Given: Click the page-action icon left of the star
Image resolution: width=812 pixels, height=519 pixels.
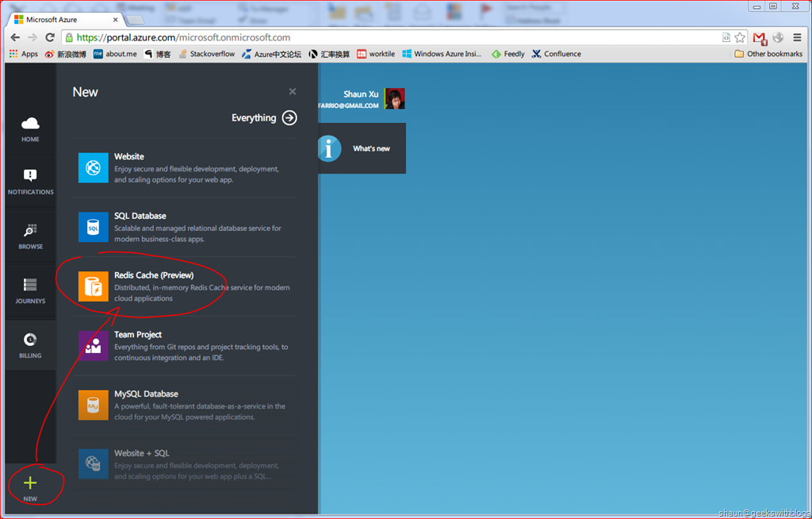Looking at the screenshot, I should [x=726, y=37].
